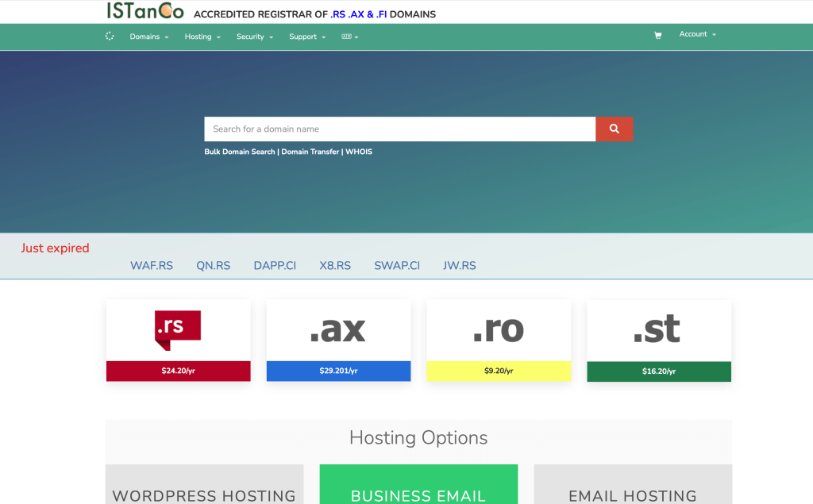Focus the domain name search field
Screen dimensions: 813x504
[x=399, y=129]
